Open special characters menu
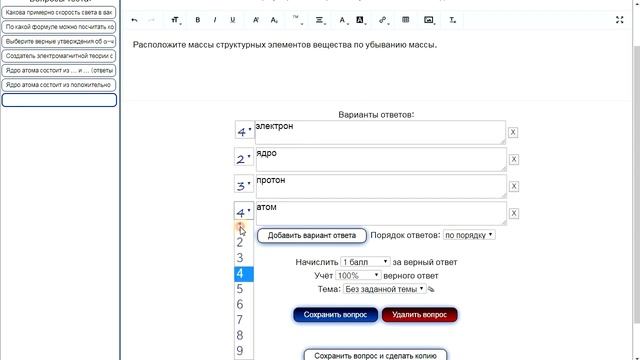This screenshot has width=640, height=360. pyautogui.click(x=297, y=20)
